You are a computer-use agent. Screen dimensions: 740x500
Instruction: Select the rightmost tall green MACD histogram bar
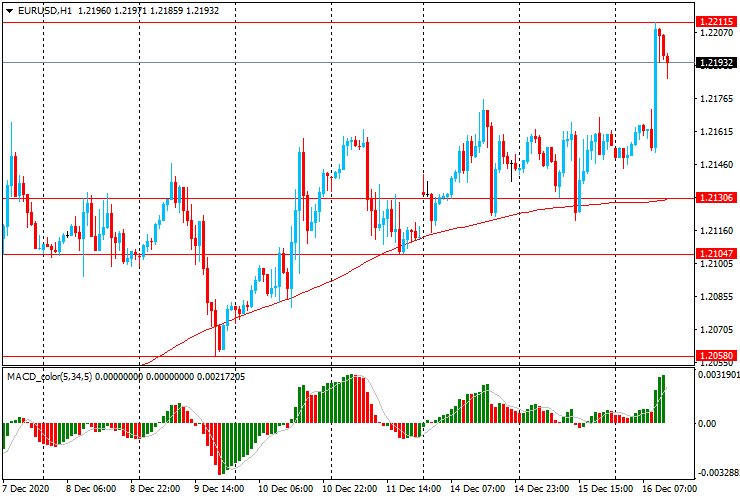coord(663,398)
